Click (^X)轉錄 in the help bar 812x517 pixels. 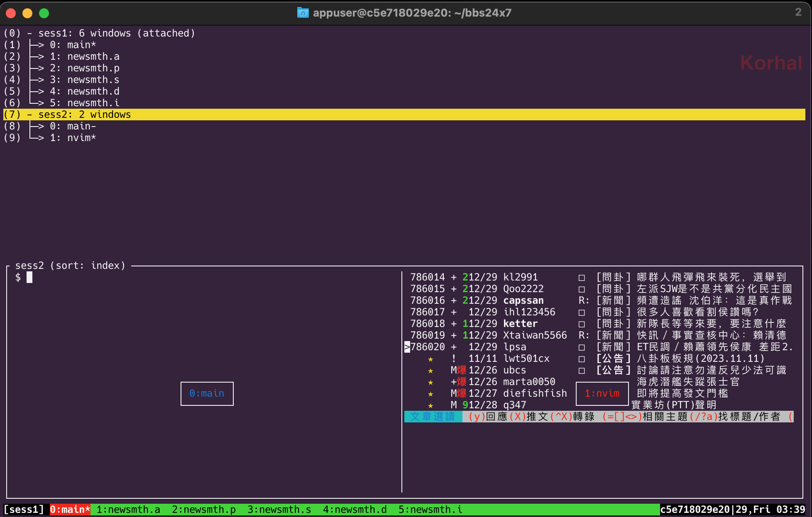click(x=572, y=417)
